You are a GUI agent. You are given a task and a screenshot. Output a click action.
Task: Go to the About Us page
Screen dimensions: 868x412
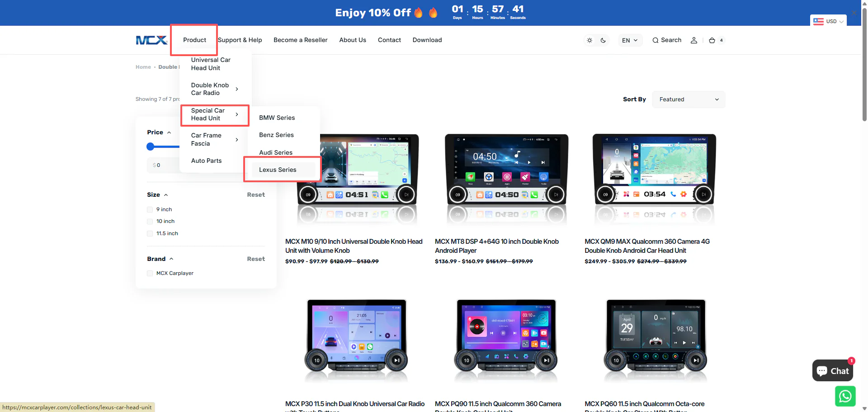(x=353, y=40)
